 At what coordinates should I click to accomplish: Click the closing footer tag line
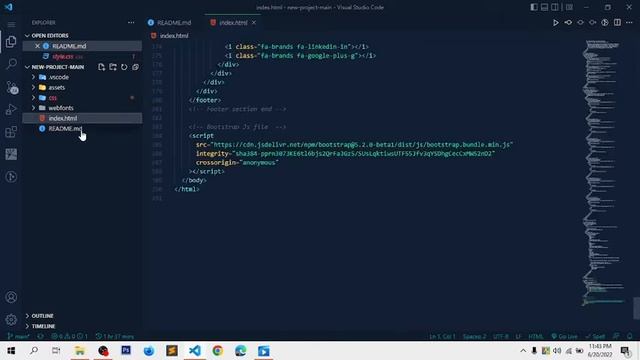(205, 100)
